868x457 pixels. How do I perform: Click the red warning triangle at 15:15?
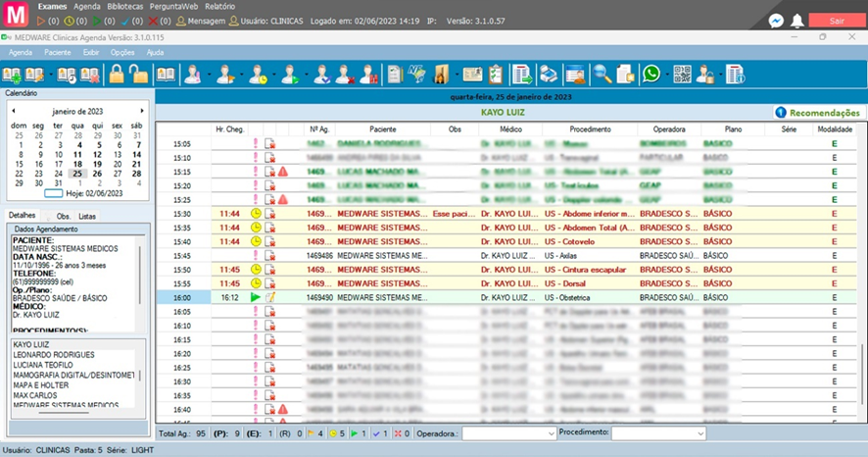282,172
